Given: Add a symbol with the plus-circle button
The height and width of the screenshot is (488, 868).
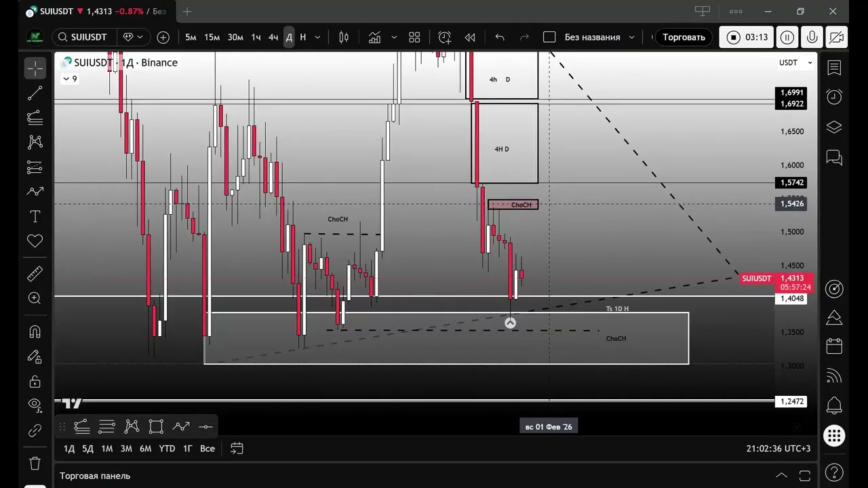Looking at the screenshot, I should point(163,37).
